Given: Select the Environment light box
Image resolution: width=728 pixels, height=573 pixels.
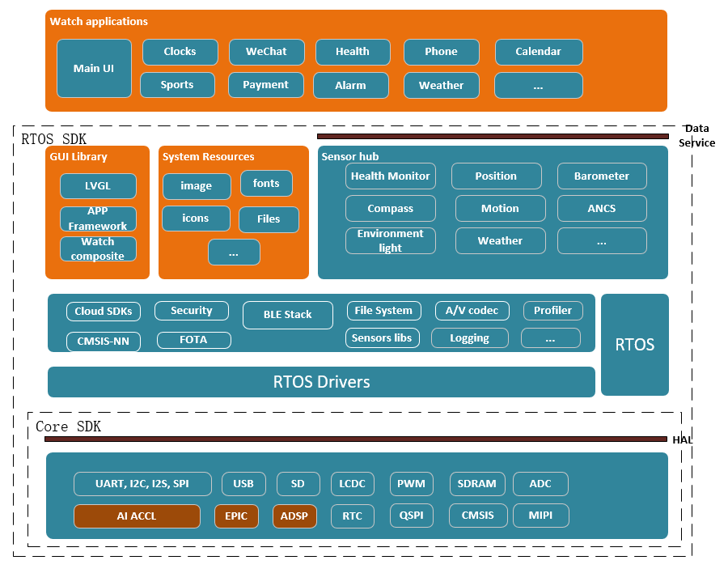Looking at the screenshot, I should [391, 240].
